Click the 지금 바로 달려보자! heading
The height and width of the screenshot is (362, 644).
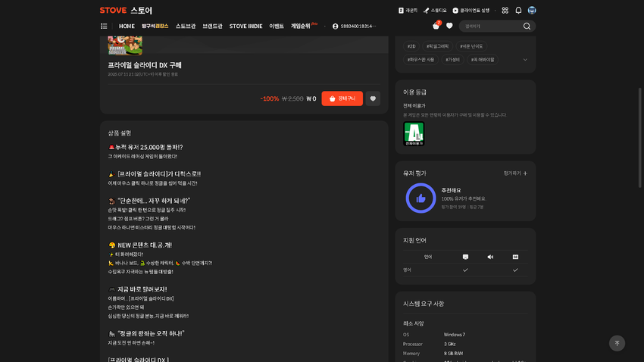pyautogui.click(x=138, y=289)
